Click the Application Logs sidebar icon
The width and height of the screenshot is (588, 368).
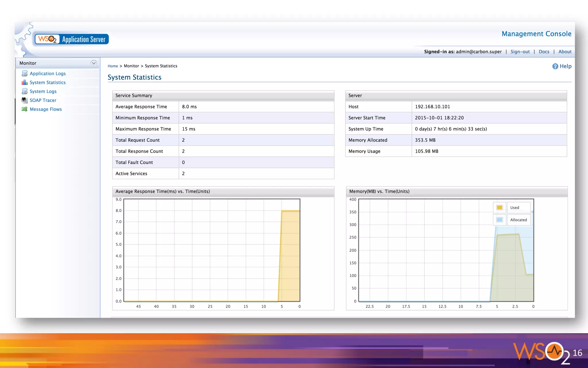[x=25, y=74]
